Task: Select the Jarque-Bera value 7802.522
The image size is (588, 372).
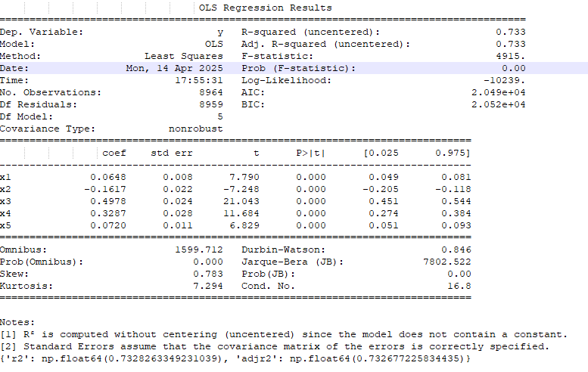Action: tap(447, 262)
